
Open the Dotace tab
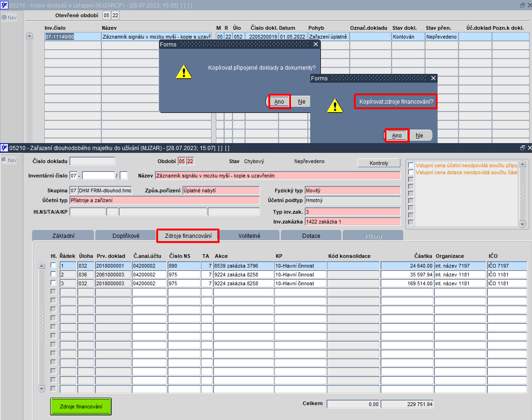point(311,236)
